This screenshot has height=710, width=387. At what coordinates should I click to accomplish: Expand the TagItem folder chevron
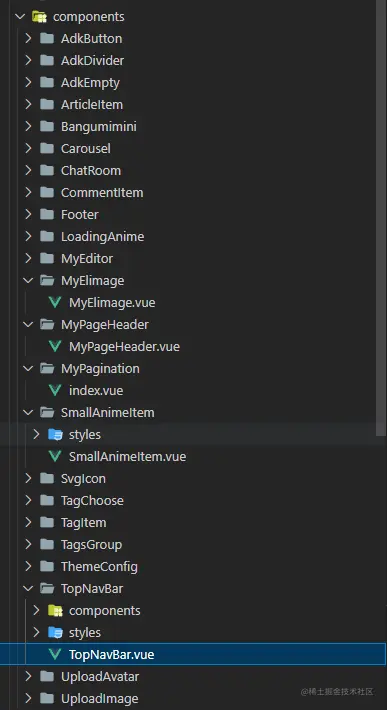(x=29, y=523)
